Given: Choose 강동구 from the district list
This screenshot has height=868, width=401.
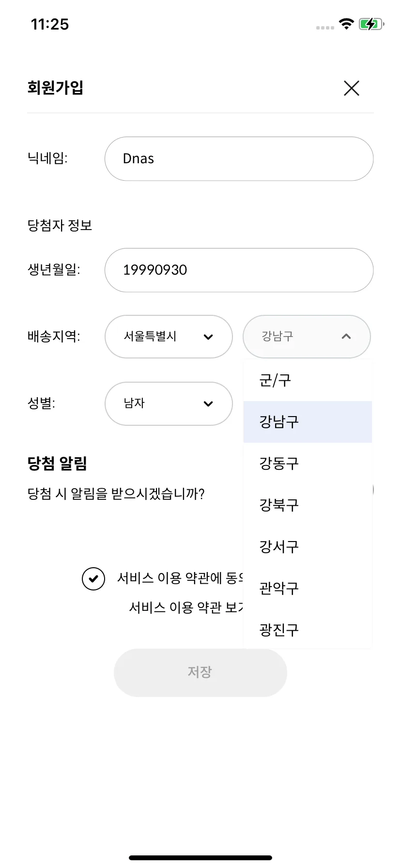Looking at the screenshot, I should pyautogui.click(x=308, y=464).
